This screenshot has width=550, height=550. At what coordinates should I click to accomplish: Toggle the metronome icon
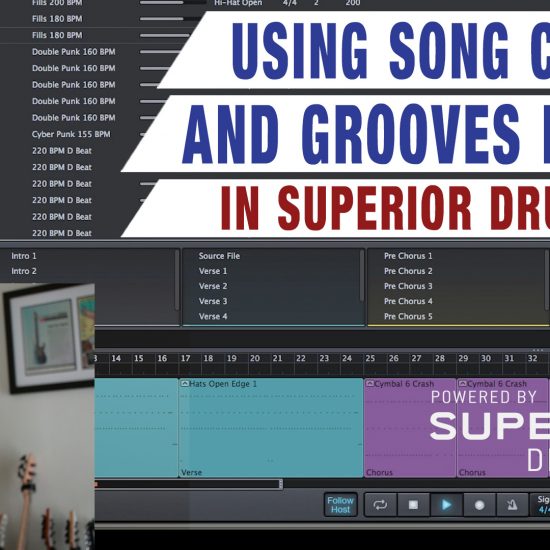coord(512,505)
